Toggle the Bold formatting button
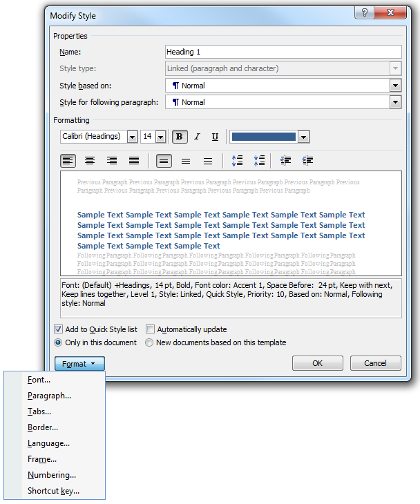420x504 pixels. coord(180,137)
